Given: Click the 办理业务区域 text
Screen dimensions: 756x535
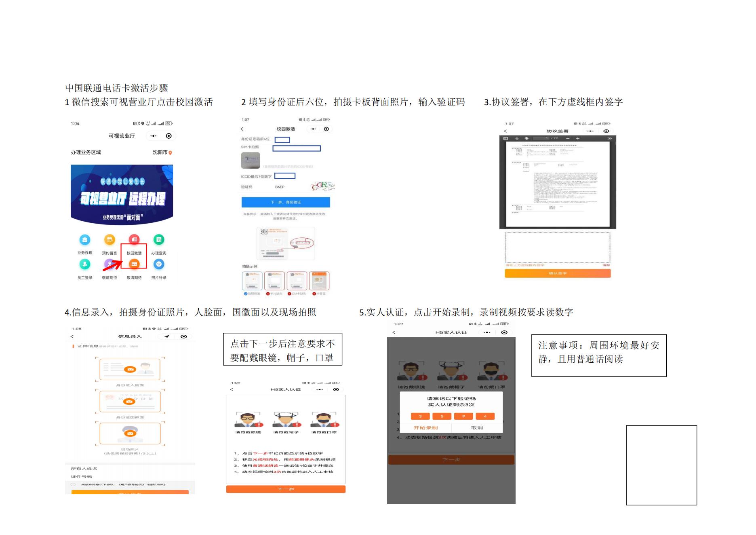Looking at the screenshot, I should click(x=86, y=152).
